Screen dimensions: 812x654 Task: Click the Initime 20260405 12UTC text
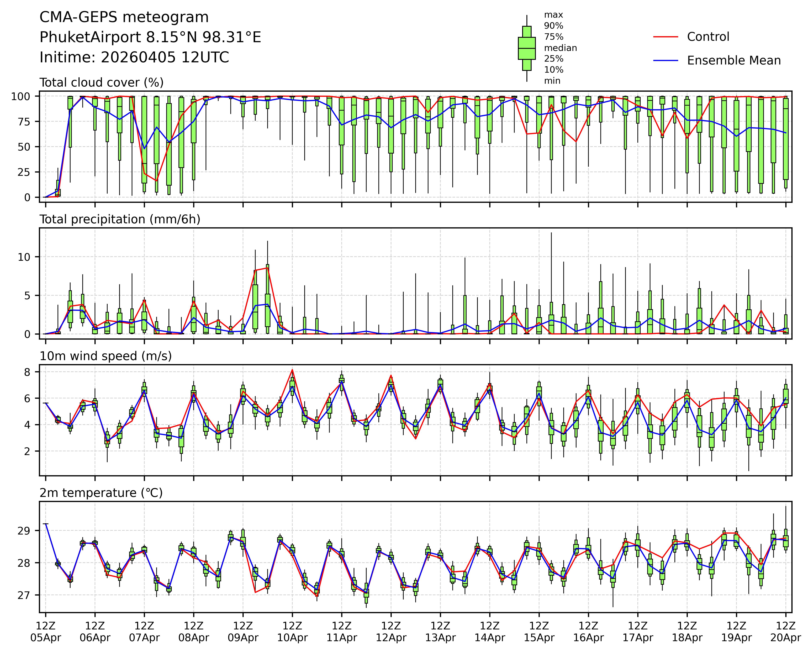tap(134, 58)
